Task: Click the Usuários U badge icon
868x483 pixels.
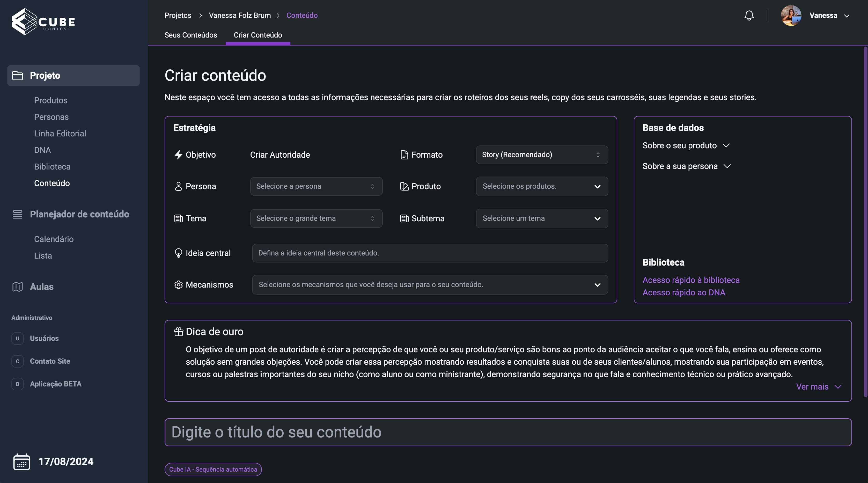Action: [x=18, y=338]
